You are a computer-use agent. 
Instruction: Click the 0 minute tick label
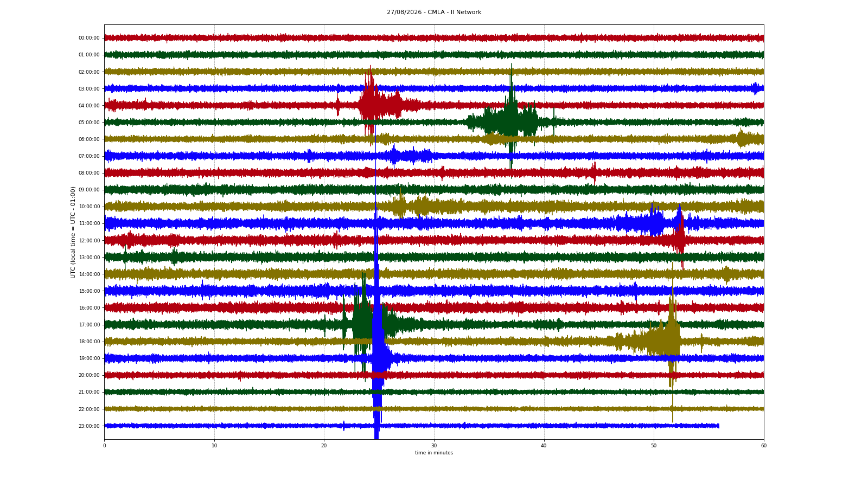(104, 446)
